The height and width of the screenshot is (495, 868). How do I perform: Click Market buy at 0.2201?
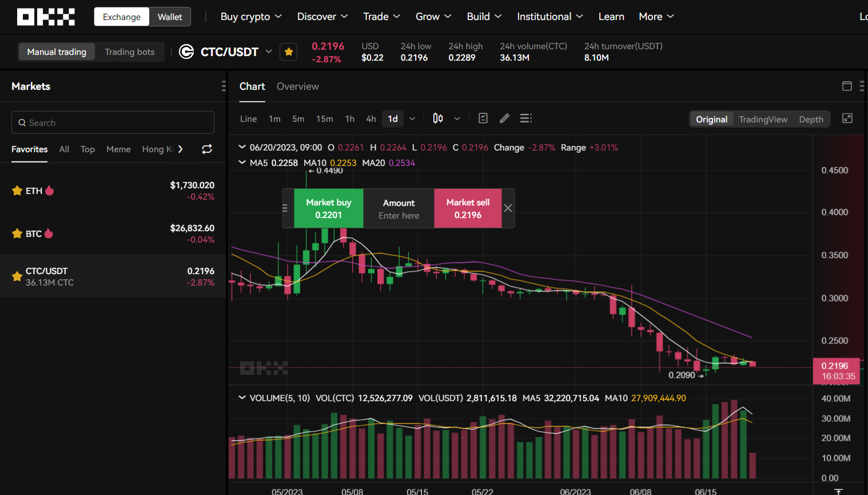[x=329, y=208]
